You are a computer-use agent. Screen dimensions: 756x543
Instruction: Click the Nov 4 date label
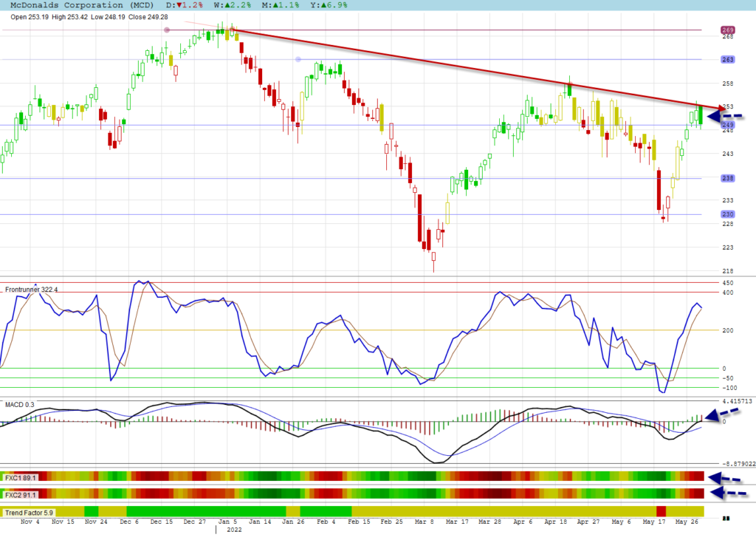[x=30, y=522]
